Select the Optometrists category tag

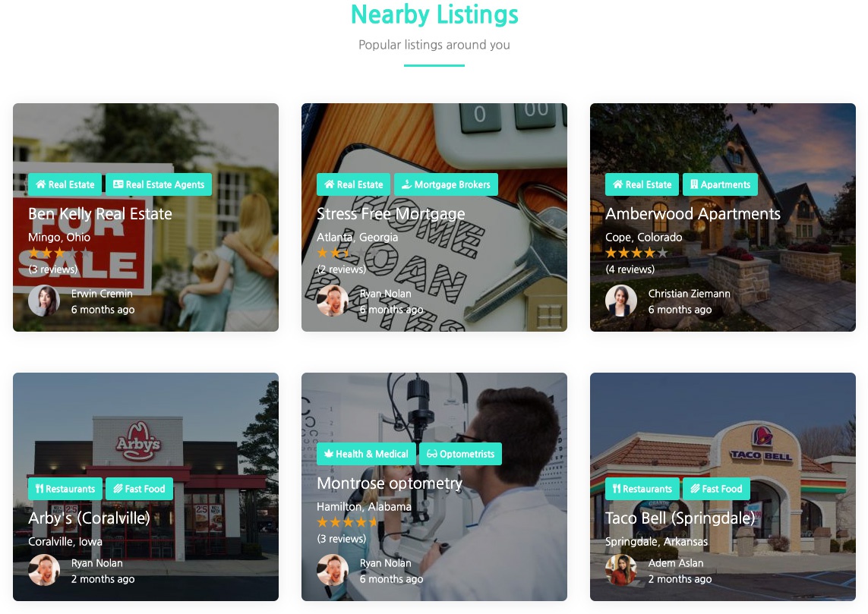[460, 454]
